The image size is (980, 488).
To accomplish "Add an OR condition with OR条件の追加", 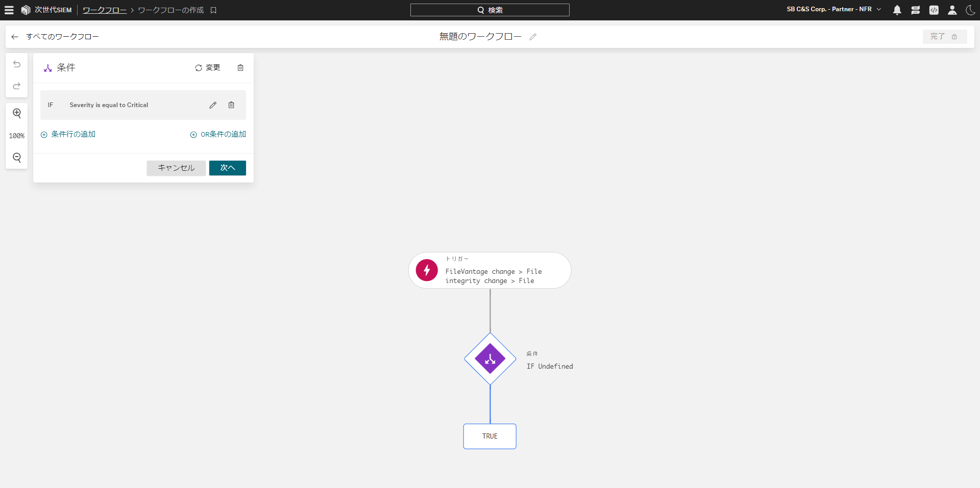I will 218,134.
